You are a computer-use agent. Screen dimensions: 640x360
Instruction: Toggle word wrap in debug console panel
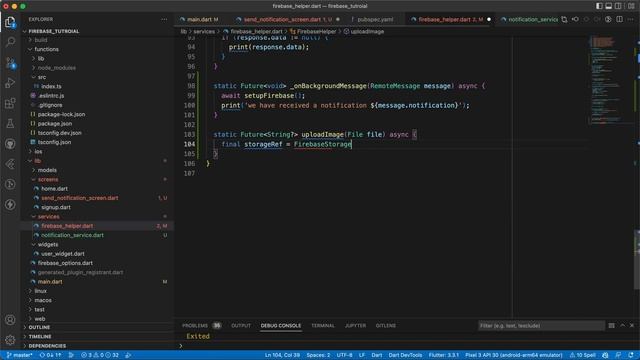[x=611, y=326]
